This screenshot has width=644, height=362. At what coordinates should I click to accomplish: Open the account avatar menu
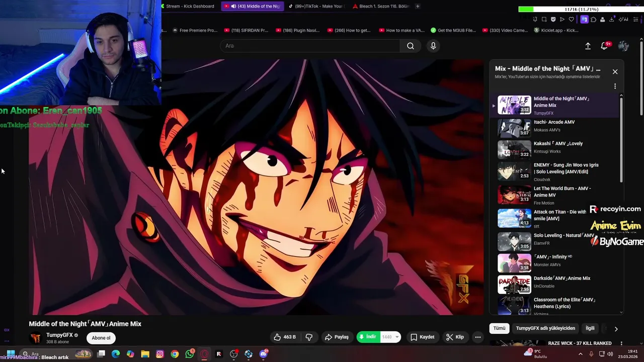(x=623, y=46)
